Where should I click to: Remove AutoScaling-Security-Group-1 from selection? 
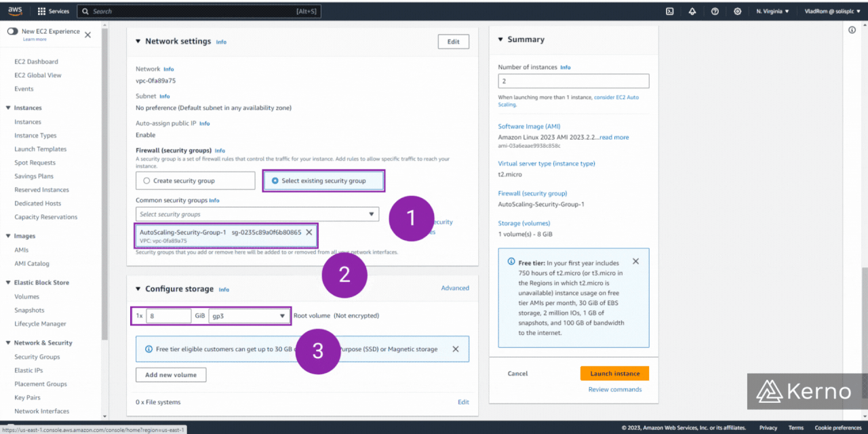pos(309,232)
